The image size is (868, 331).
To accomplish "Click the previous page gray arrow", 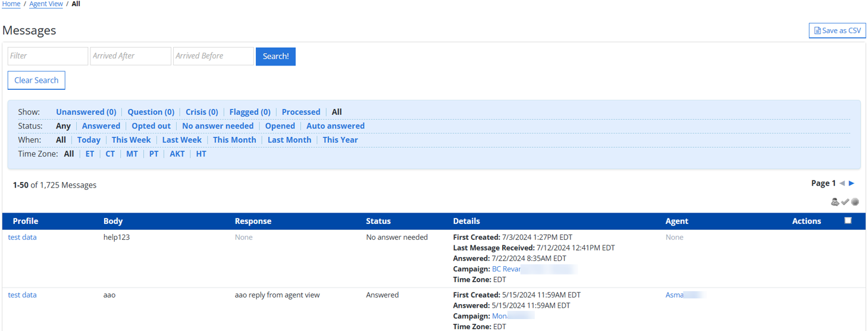I will tap(842, 183).
